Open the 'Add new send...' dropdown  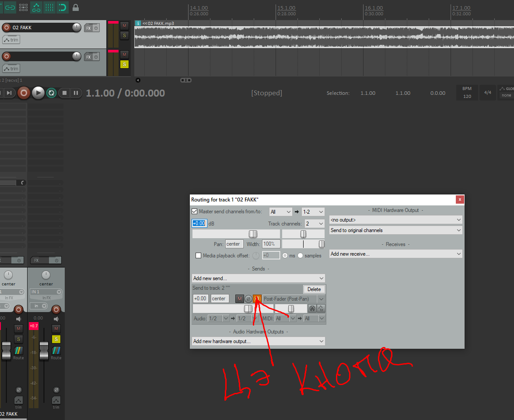click(258, 278)
